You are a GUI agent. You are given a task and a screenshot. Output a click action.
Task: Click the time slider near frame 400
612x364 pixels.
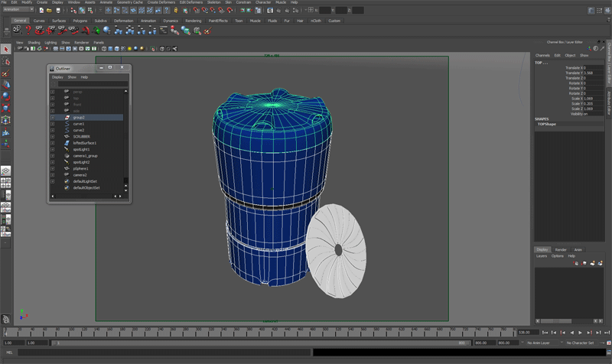click(262, 333)
